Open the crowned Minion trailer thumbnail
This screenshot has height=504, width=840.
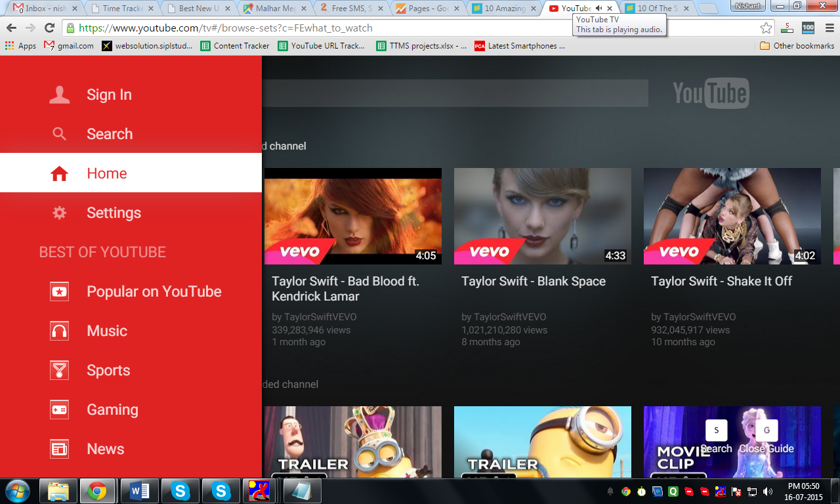tap(353, 442)
